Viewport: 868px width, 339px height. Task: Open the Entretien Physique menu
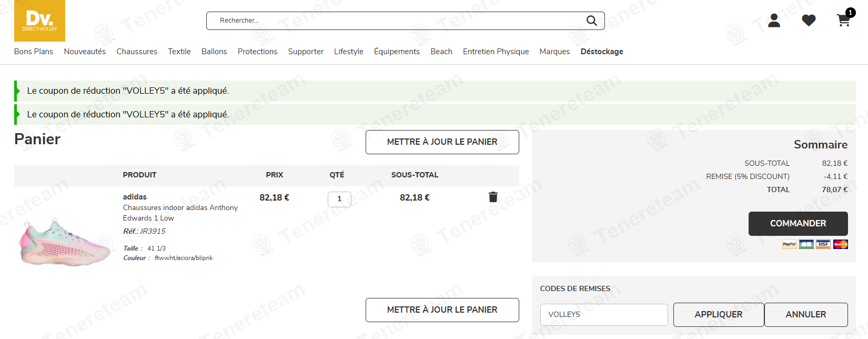pyautogui.click(x=496, y=52)
